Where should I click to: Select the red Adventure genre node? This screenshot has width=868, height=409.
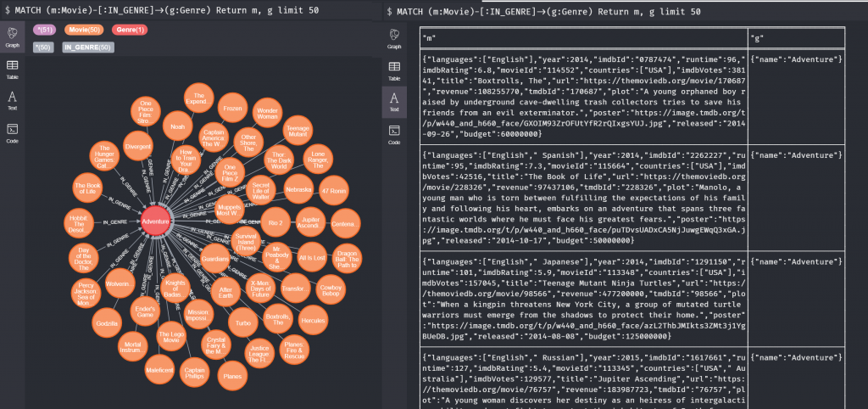[156, 221]
